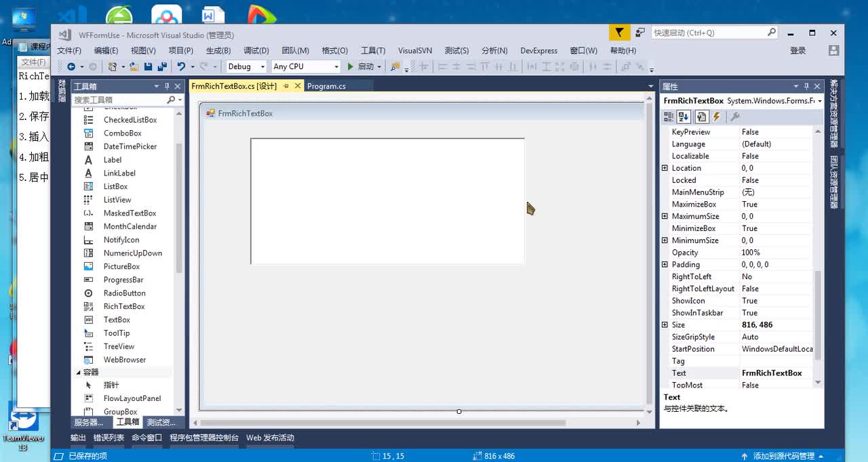Sort properties alphabetically

click(684, 117)
